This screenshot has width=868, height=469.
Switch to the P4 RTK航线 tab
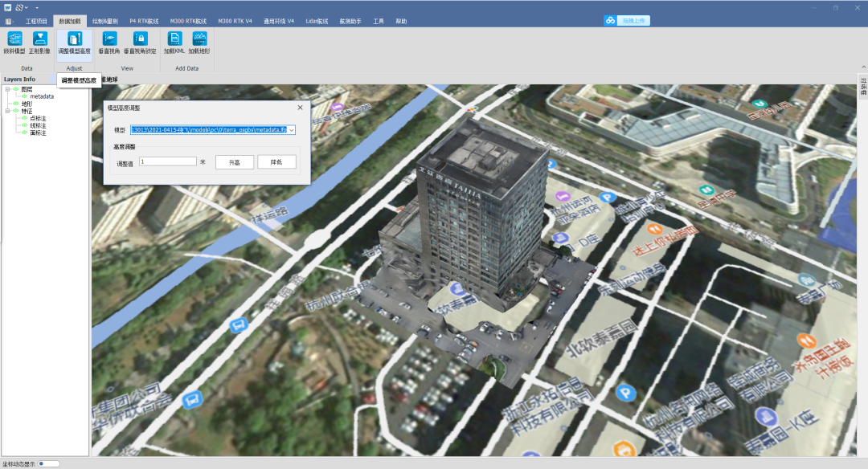pyautogui.click(x=144, y=22)
